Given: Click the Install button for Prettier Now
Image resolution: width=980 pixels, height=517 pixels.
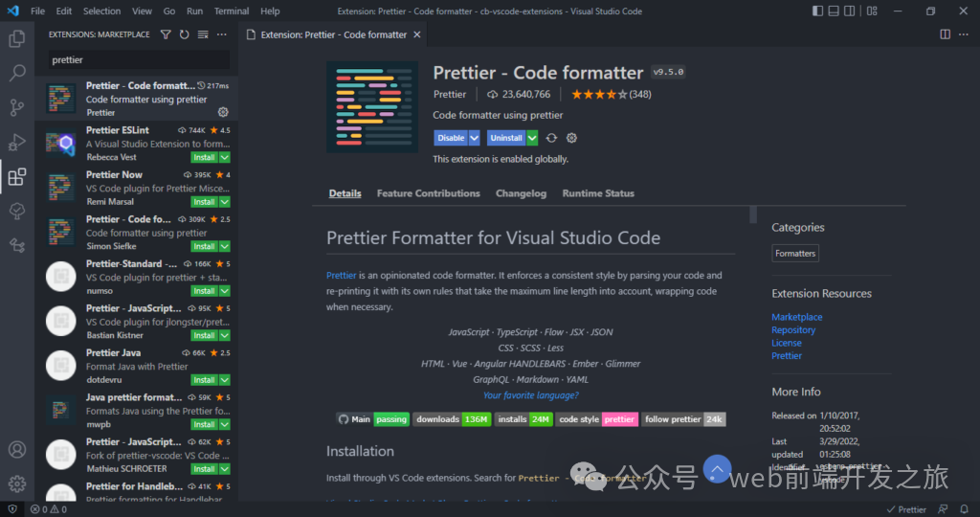Looking at the screenshot, I should click(204, 202).
